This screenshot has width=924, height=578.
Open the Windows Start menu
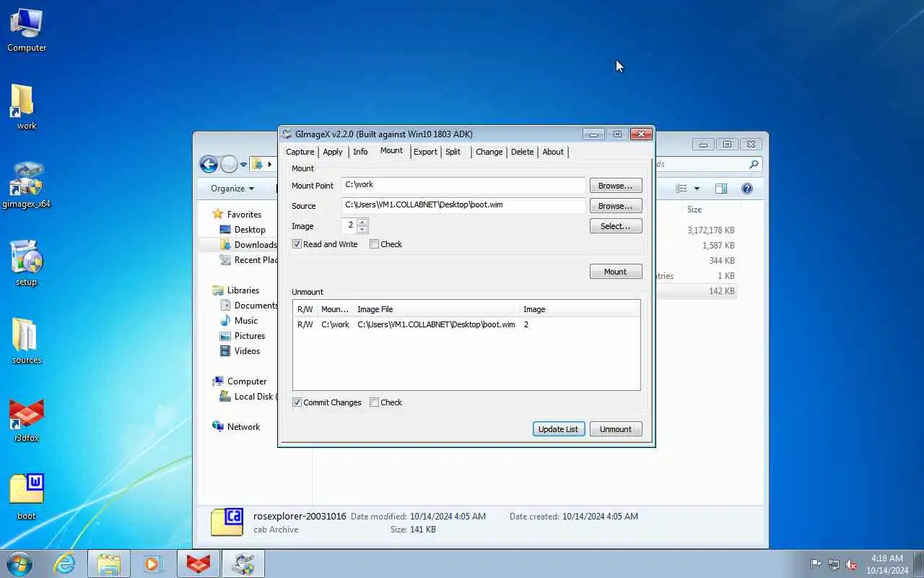(19, 564)
